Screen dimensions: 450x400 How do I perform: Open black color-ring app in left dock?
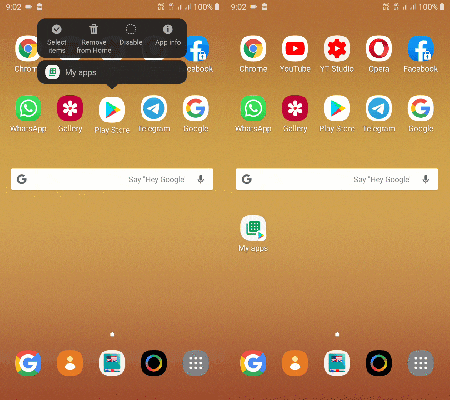(154, 363)
